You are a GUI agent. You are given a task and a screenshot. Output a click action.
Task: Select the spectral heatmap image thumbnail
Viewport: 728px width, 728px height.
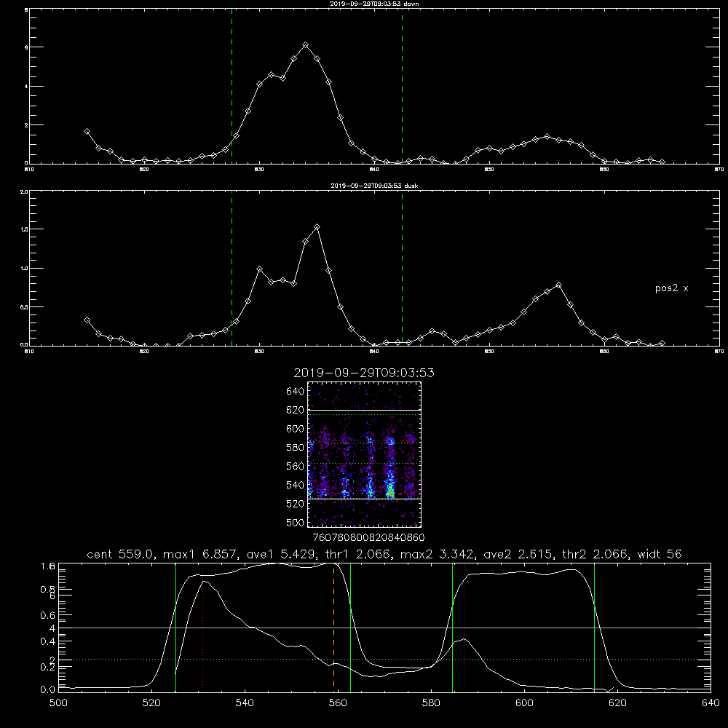click(365, 454)
